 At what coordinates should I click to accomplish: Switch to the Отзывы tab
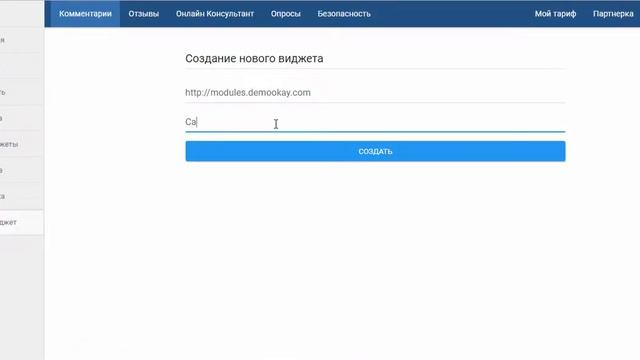[144, 14]
